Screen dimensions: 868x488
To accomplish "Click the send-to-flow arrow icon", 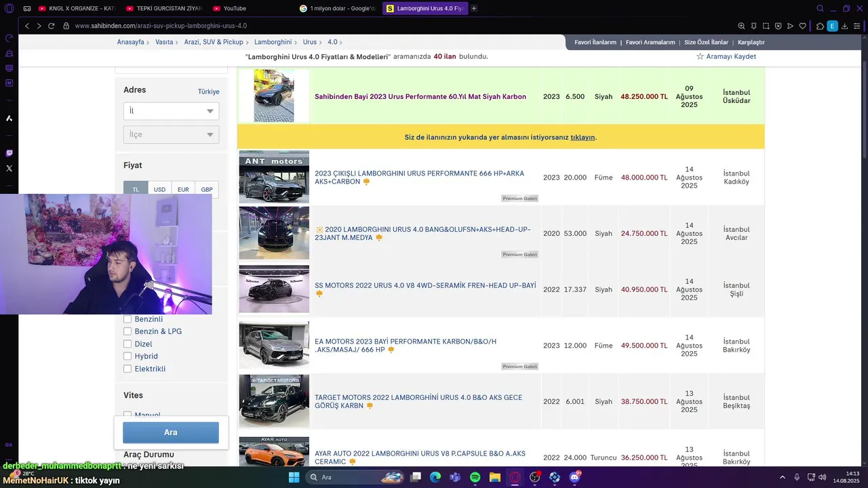I will tap(790, 26).
